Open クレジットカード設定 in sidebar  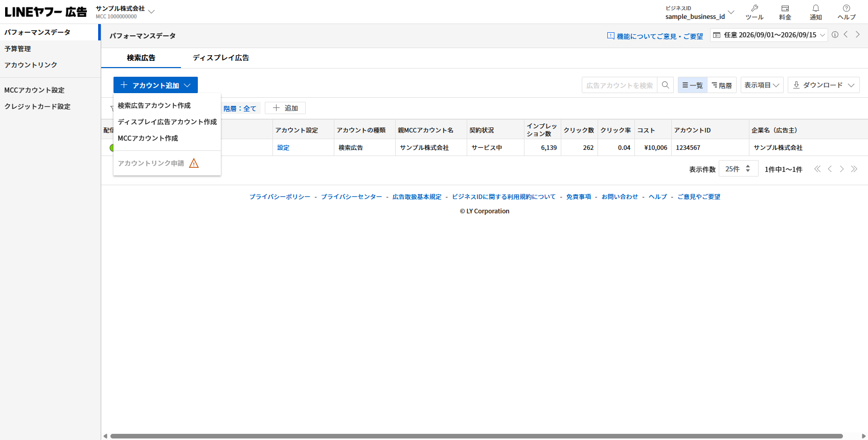(50, 106)
